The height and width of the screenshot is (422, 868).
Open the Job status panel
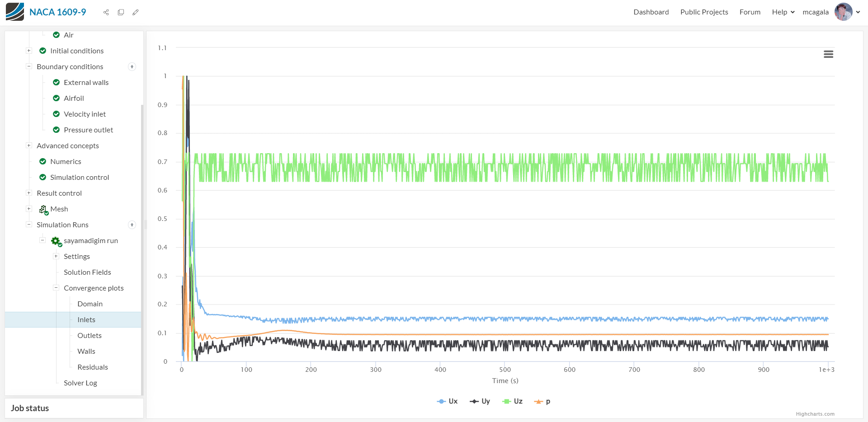pos(74,408)
